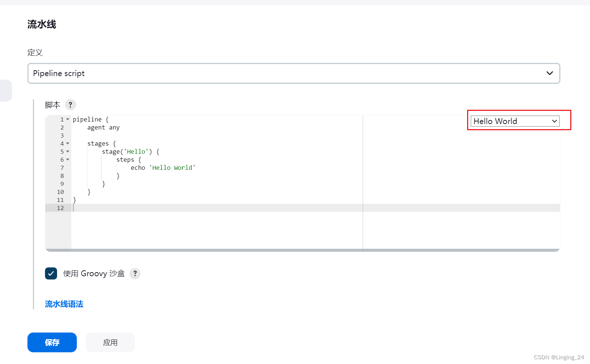590x364 pixels.
Task: Click the 'steps {' code on line 6
Action: 129,160
